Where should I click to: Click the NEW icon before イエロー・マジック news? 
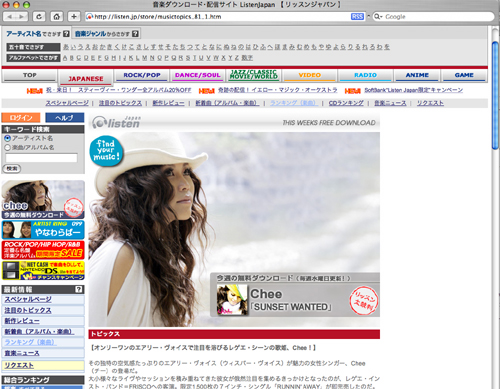click(x=207, y=91)
